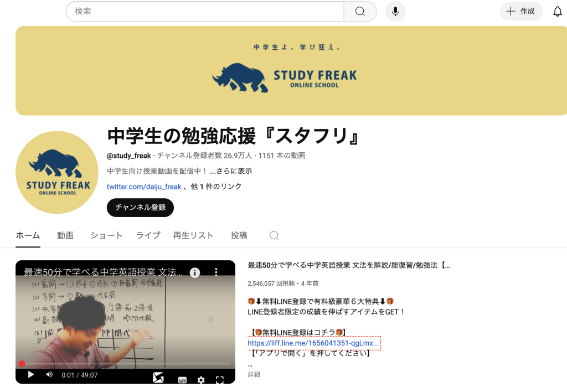Image resolution: width=567 pixels, height=392 pixels.
Task: Open the three-dot player menu
Action: pyautogui.click(x=216, y=272)
